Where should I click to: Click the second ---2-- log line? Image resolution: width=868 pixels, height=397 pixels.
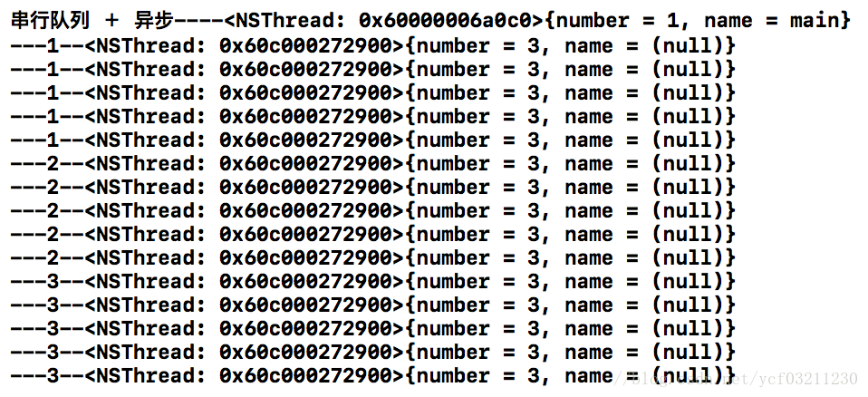point(373,187)
